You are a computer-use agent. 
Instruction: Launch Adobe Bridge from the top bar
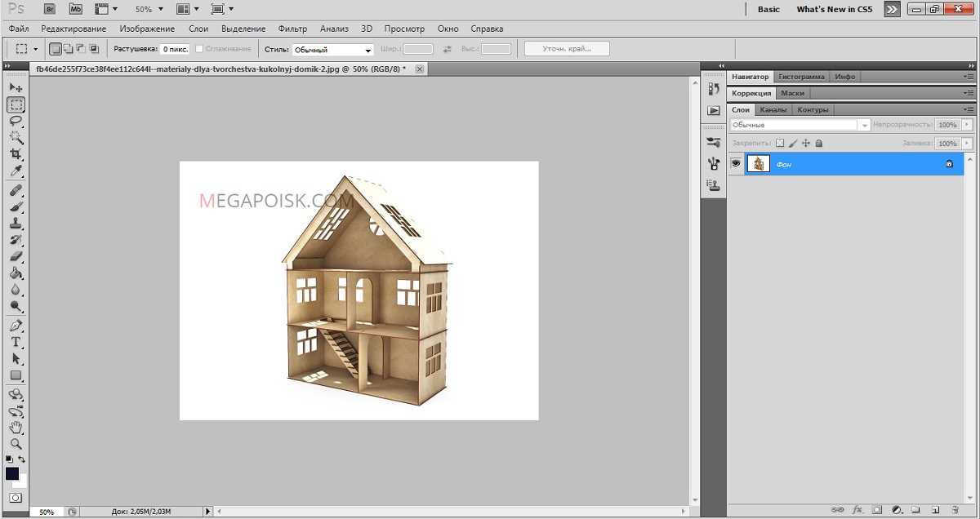[x=50, y=9]
